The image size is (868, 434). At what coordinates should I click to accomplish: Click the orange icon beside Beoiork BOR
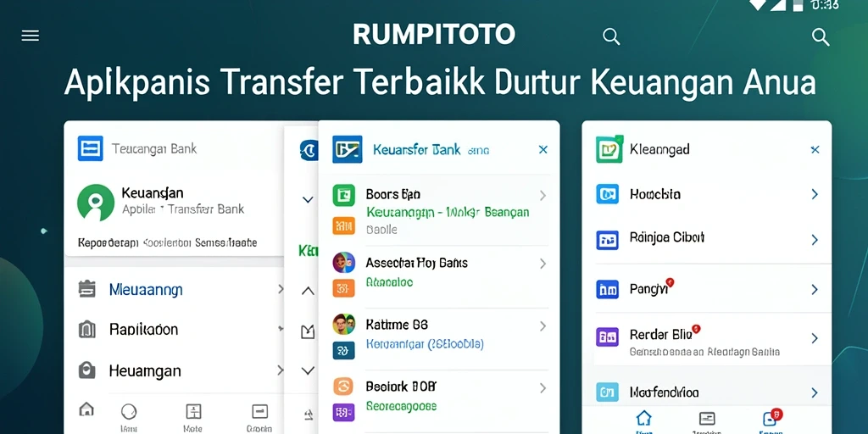point(343,386)
